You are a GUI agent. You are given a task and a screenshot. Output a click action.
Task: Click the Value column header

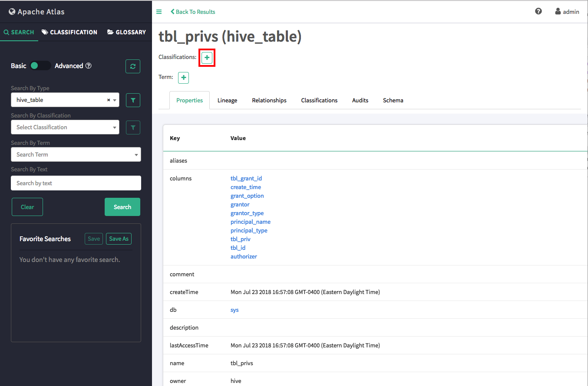tap(238, 138)
